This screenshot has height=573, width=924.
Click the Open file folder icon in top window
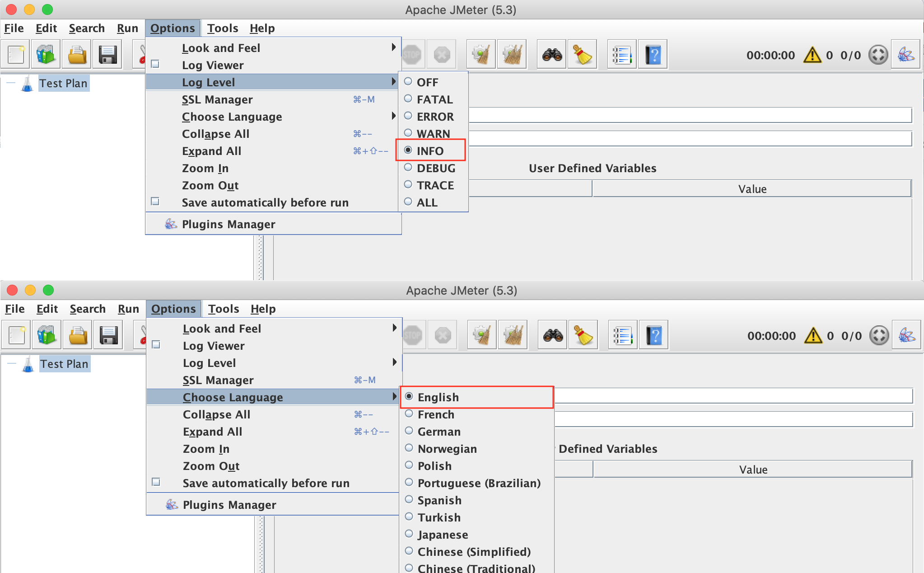[x=77, y=55]
